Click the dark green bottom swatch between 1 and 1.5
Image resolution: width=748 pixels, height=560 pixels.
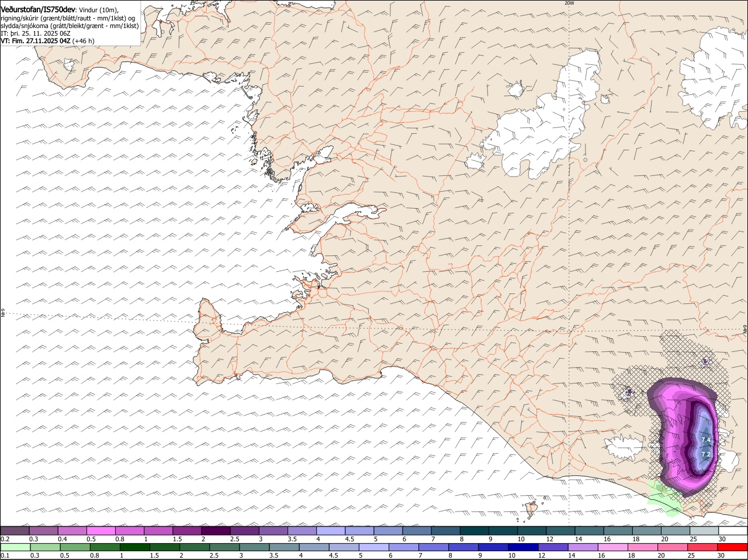134,547
